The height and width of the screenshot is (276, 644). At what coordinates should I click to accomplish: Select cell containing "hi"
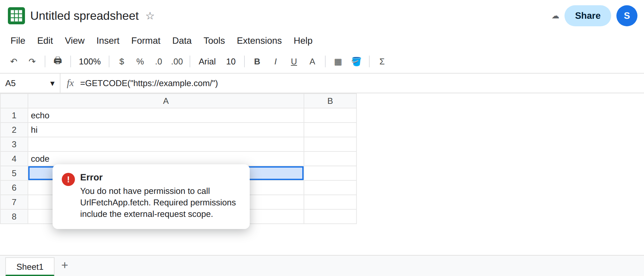point(166,130)
